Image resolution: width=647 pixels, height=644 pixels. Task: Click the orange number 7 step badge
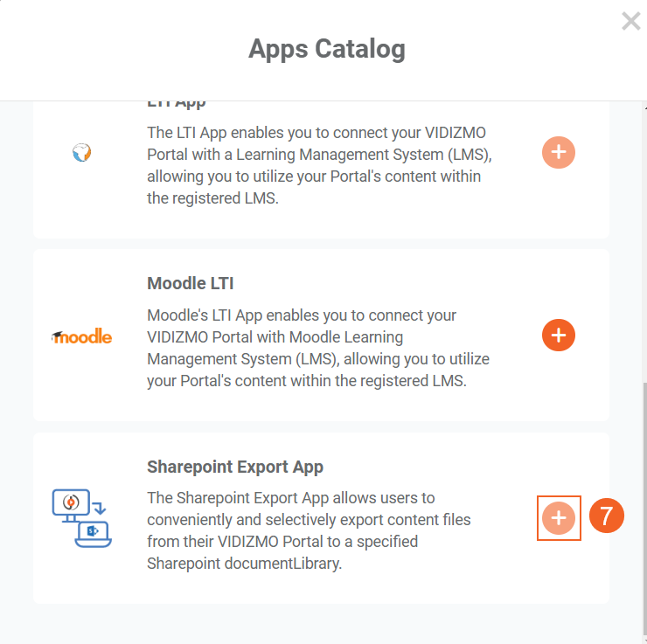click(606, 516)
